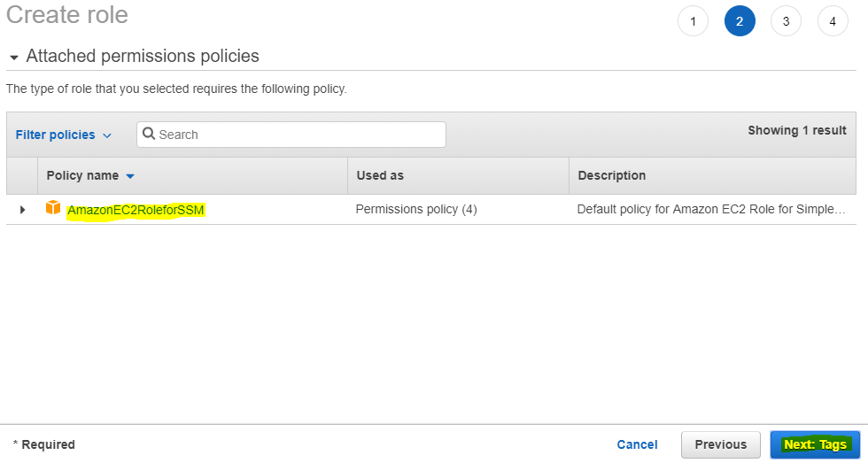The height and width of the screenshot is (463, 868).
Task: Jump to step 3 circle indicator
Action: tap(786, 21)
